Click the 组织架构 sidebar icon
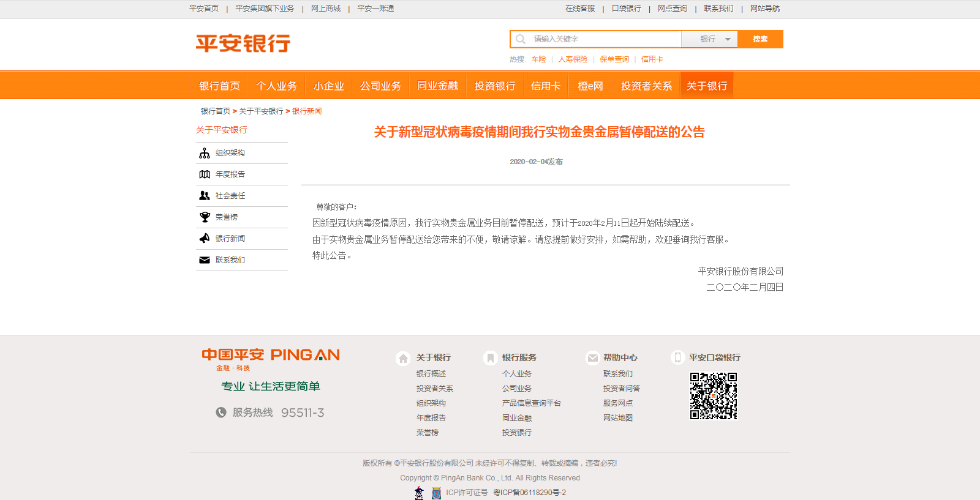Screen dimensions: 980x500 [205, 153]
